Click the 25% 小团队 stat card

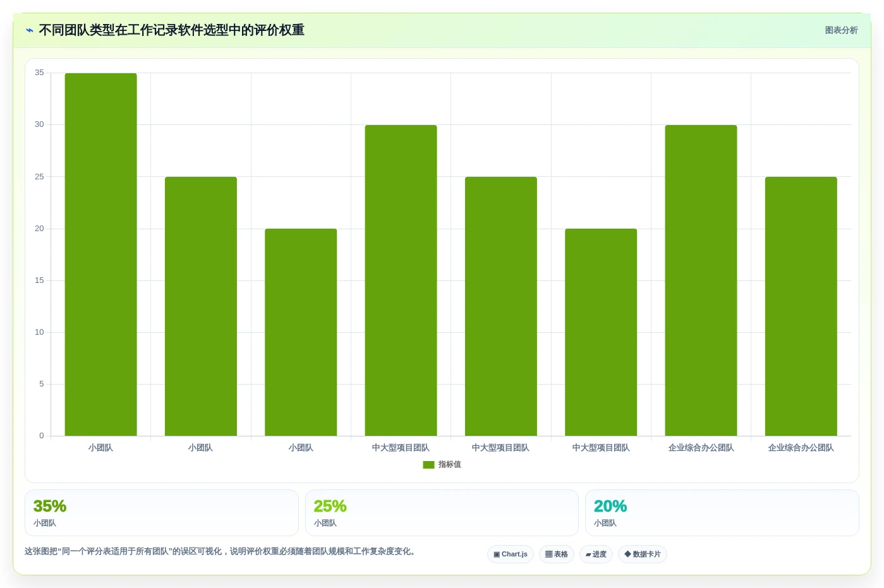tap(442, 513)
